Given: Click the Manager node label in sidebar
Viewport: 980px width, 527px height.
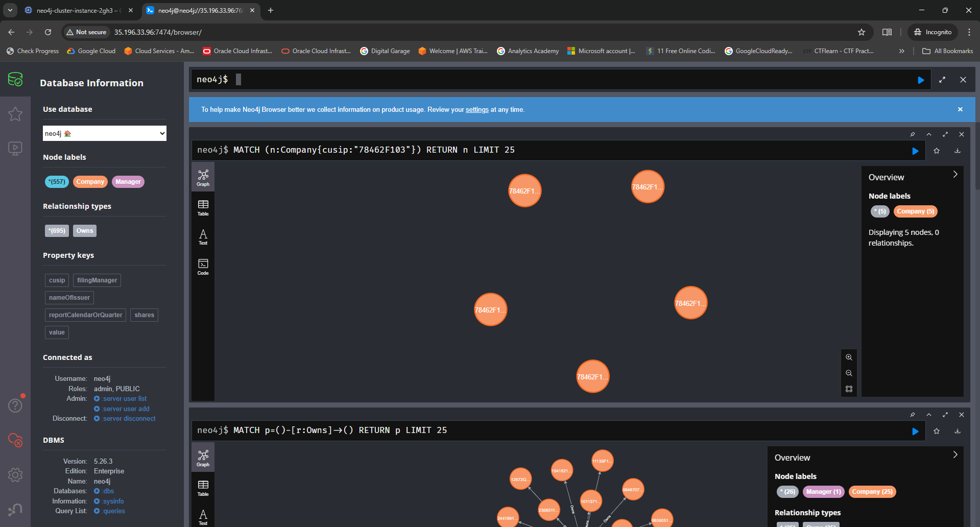Looking at the screenshot, I should [128, 182].
